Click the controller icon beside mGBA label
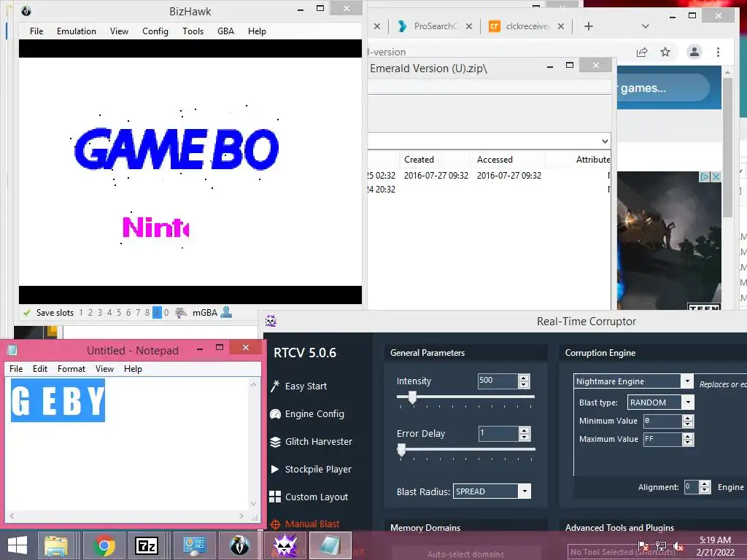 point(181,313)
